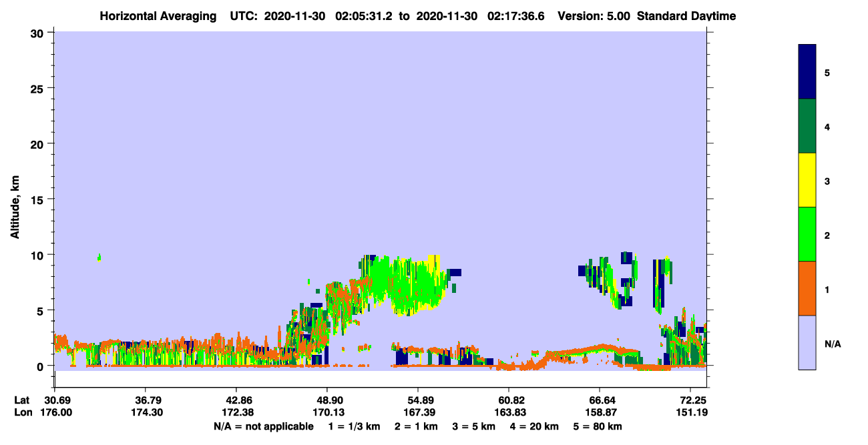Click the legend text '1 = 1/3 km'
Viewport: 868px width, 445px height.
coord(354,426)
